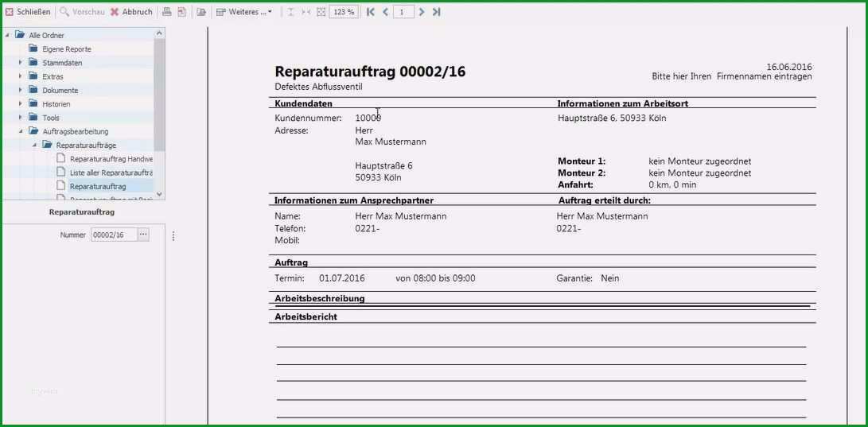Select the Reparaturaufträge folder
The height and width of the screenshot is (427, 868).
tap(86, 146)
